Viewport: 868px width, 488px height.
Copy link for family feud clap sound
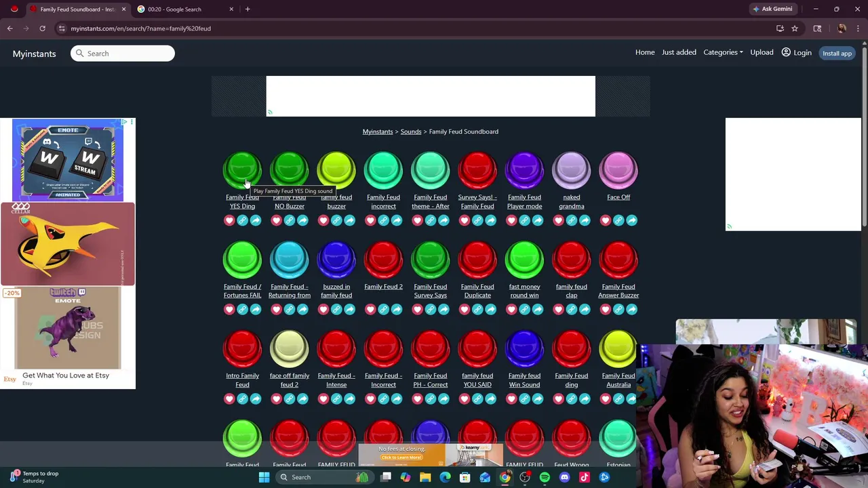(572, 310)
